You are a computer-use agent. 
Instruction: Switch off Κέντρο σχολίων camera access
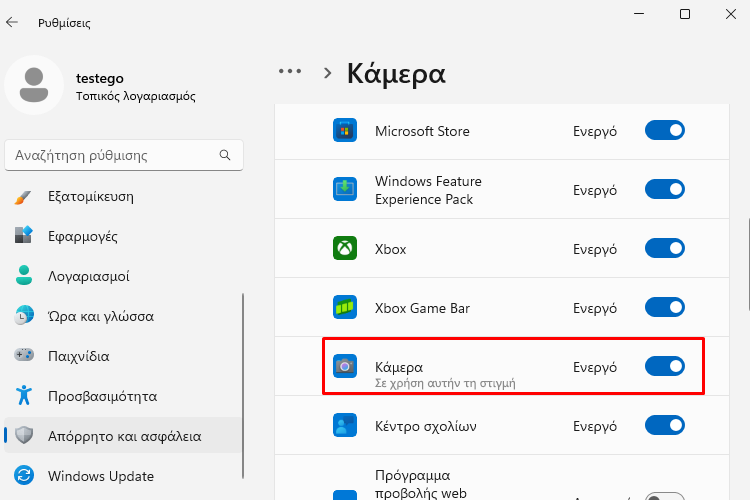pos(665,426)
